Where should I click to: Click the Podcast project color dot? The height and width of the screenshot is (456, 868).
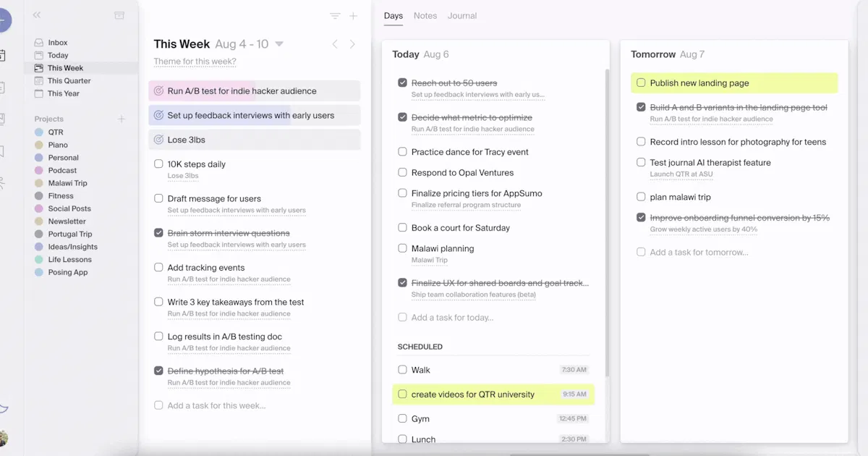[x=39, y=170]
